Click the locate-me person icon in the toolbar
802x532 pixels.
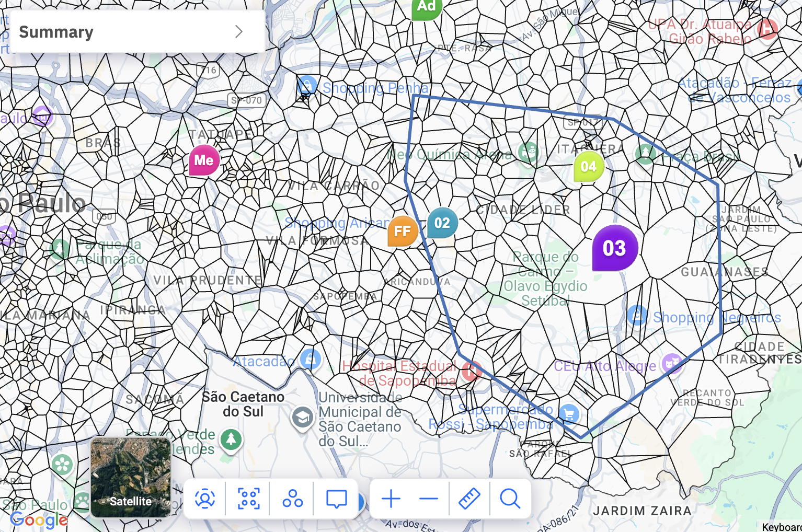pyautogui.click(x=205, y=499)
